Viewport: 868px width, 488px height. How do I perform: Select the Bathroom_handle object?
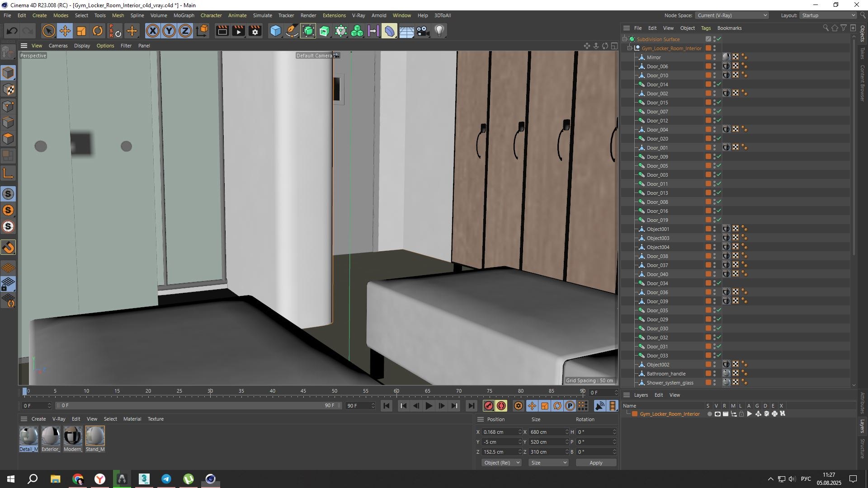(666, 374)
